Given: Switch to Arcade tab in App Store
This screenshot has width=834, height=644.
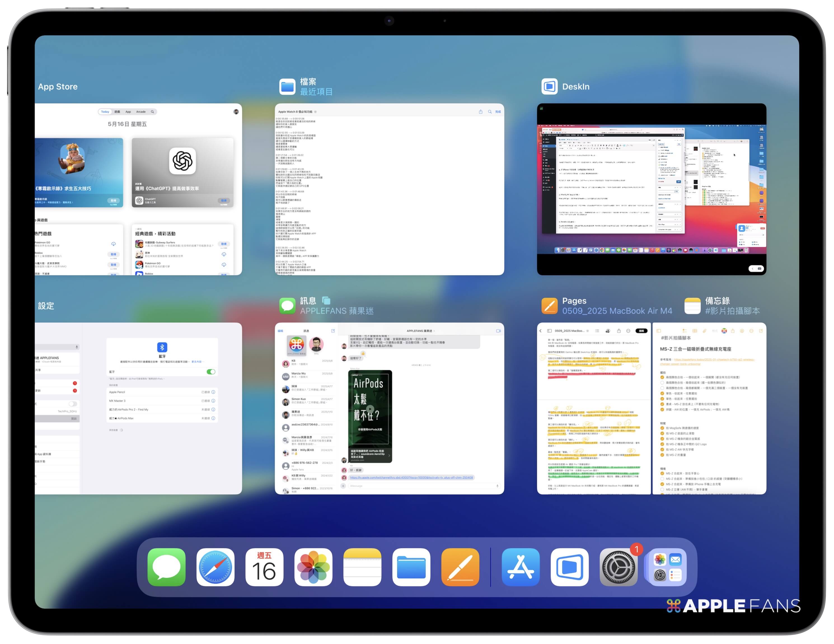Looking at the screenshot, I should tap(141, 112).
